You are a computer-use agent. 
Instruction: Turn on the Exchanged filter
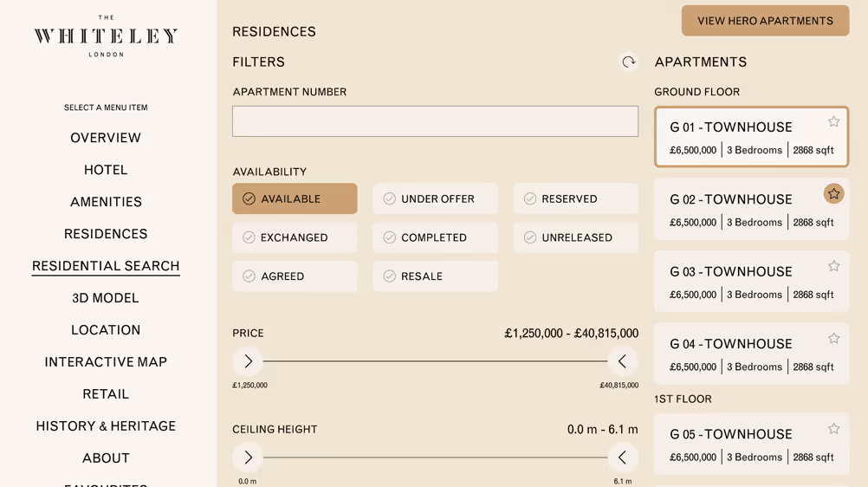pyautogui.click(x=295, y=237)
